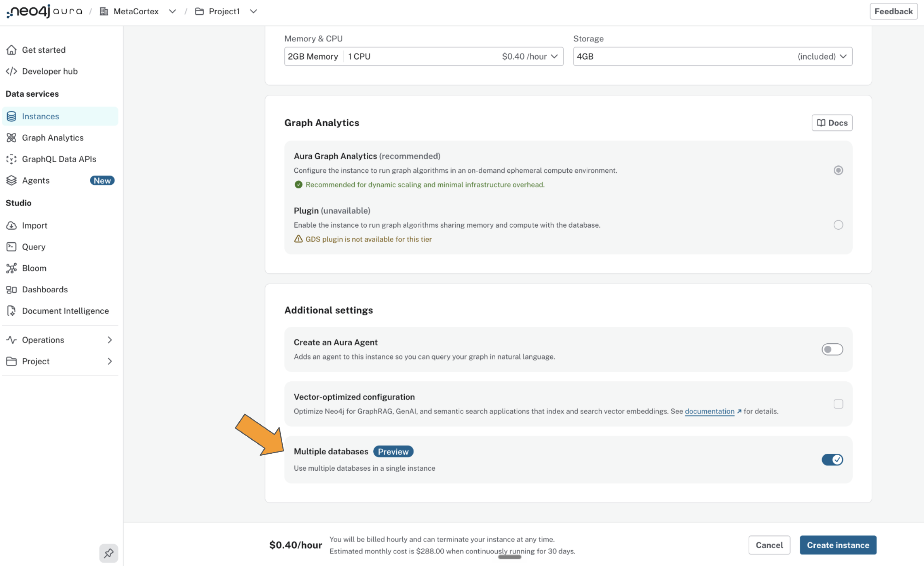924x566 pixels.
Task: Click the Query terminal icon
Action: tap(12, 247)
